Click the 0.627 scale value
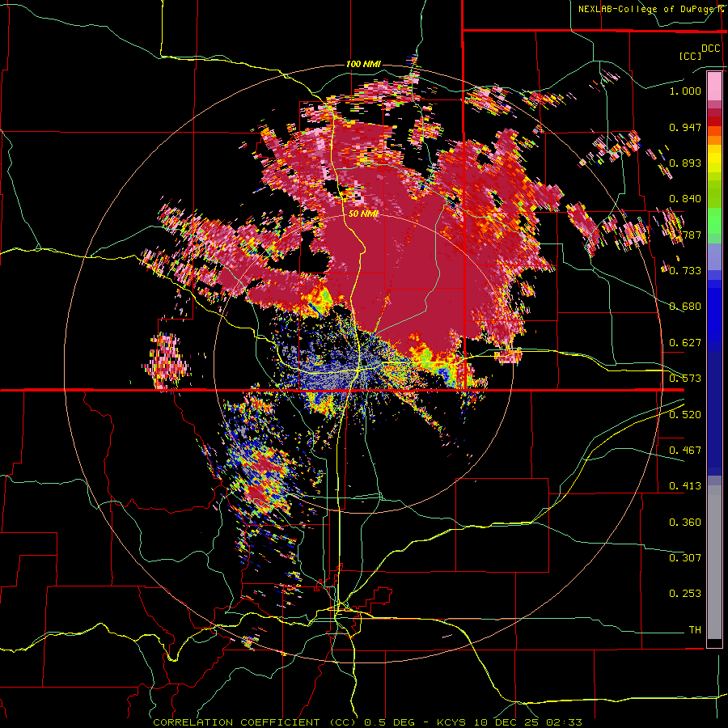Image resolution: width=728 pixels, height=728 pixels. pyautogui.click(x=685, y=343)
